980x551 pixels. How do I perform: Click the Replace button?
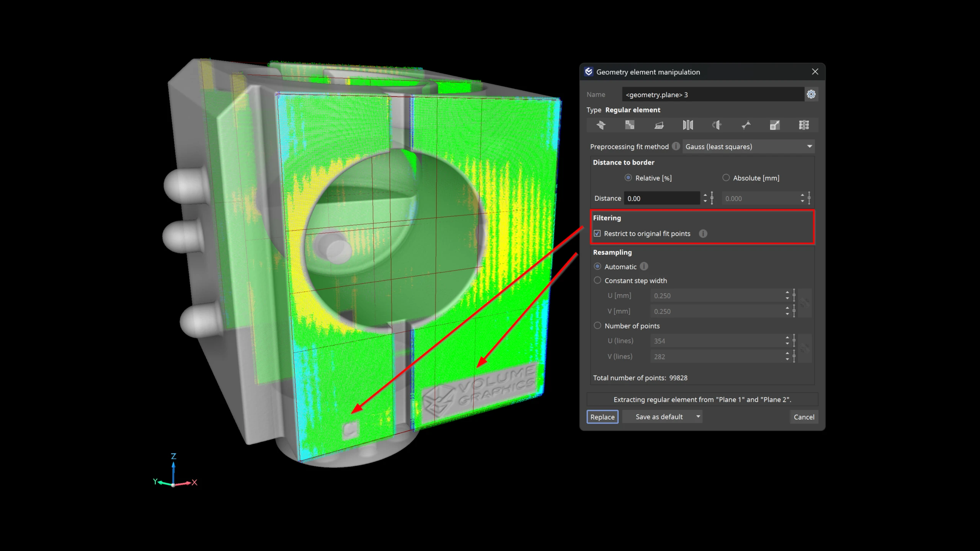pyautogui.click(x=602, y=417)
